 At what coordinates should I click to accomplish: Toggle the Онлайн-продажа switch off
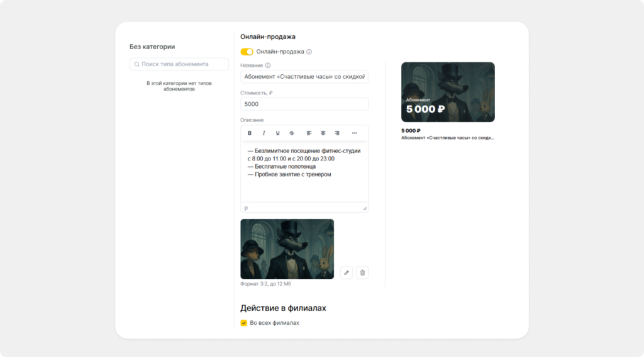click(247, 52)
